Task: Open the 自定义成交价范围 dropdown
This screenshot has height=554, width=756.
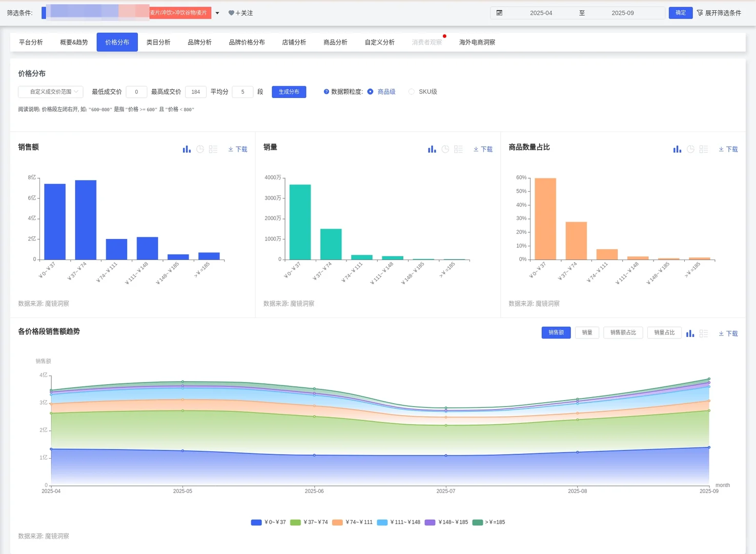Action: click(x=51, y=92)
